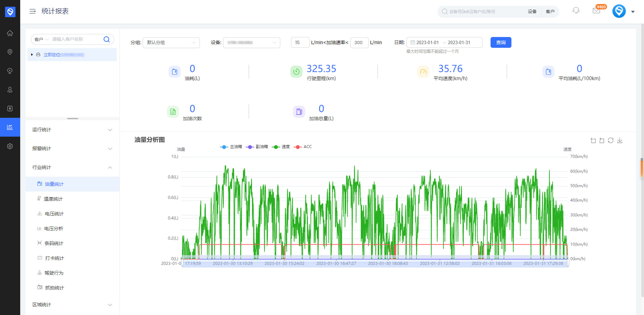Image resolution: width=644 pixels, height=315 pixels.
Task: Click the customer search magnifier icon
Action: [x=107, y=39]
